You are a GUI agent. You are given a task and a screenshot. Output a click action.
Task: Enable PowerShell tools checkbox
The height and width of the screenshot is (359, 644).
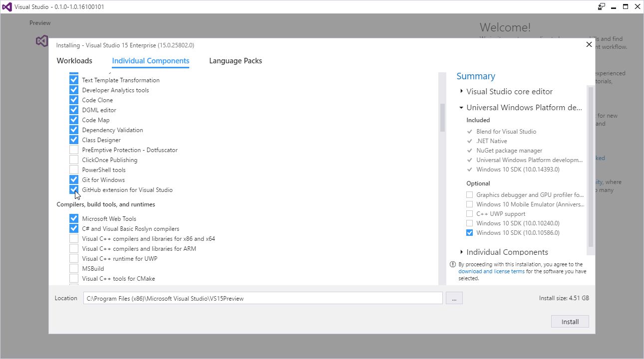[x=74, y=170]
